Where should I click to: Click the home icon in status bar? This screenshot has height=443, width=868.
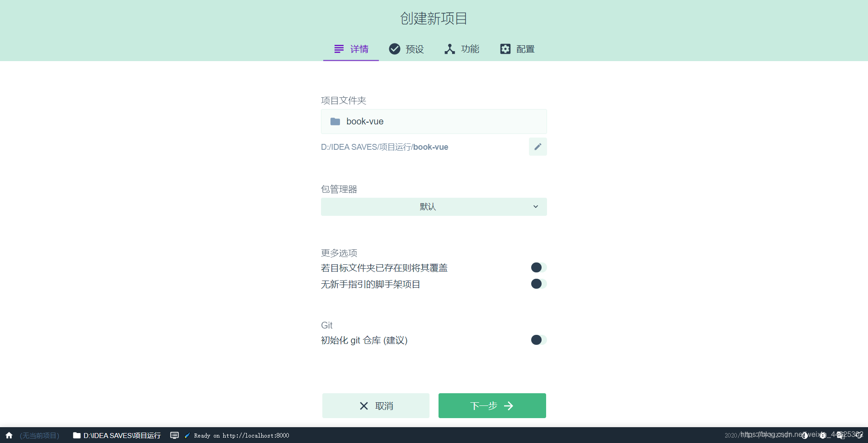click(9, 435)
